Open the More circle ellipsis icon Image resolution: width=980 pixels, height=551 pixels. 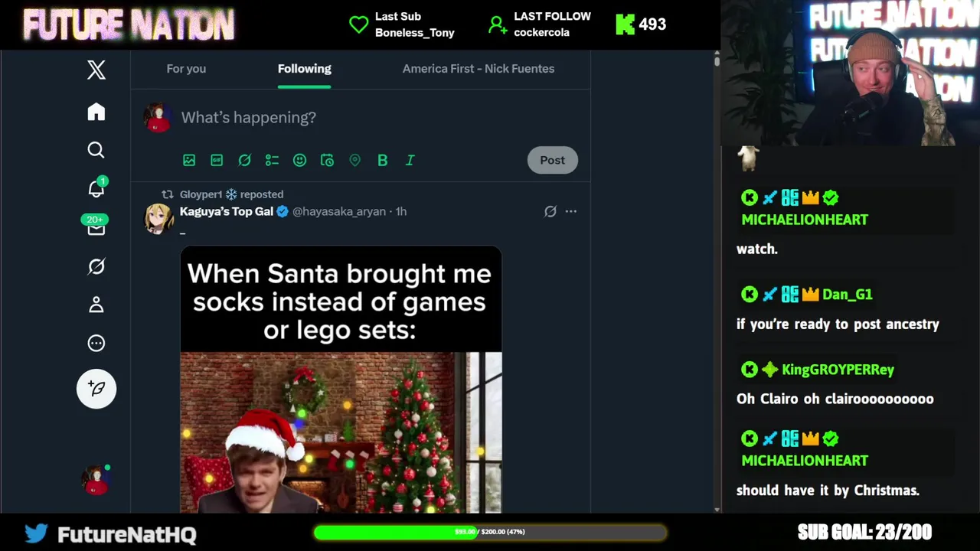pyautogui.click(x=96, y=343)
